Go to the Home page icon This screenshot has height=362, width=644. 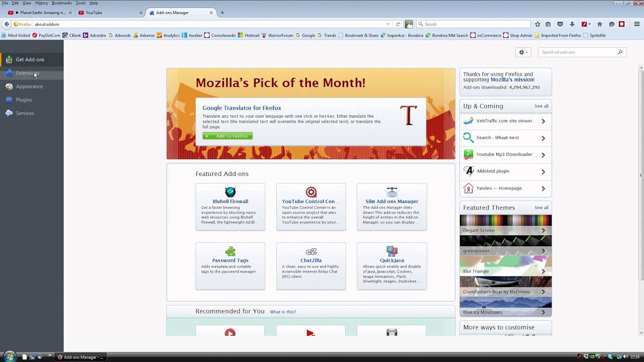[x=599, y=24]
